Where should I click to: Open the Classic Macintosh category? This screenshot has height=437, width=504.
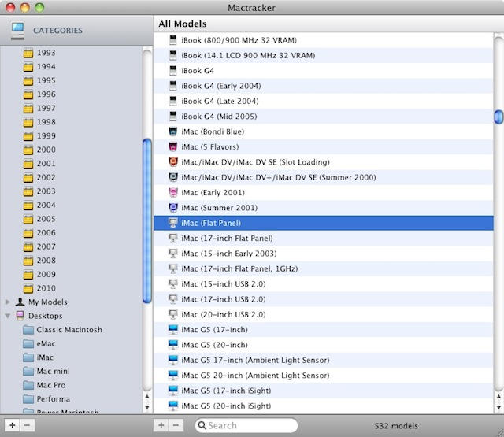(69, 330)
